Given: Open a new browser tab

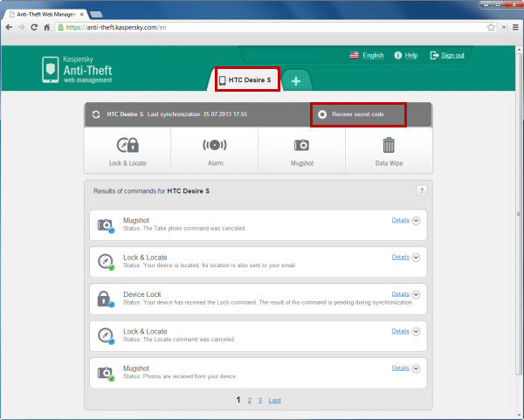Looking at the screenshot, I should (96, 14).
